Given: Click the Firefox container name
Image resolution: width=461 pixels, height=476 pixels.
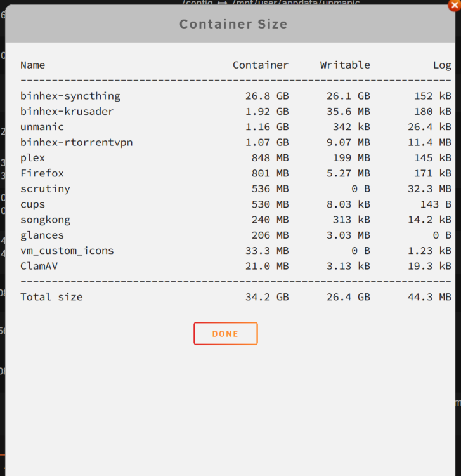Looking at the screenshot, I should (x=42, y=173).
